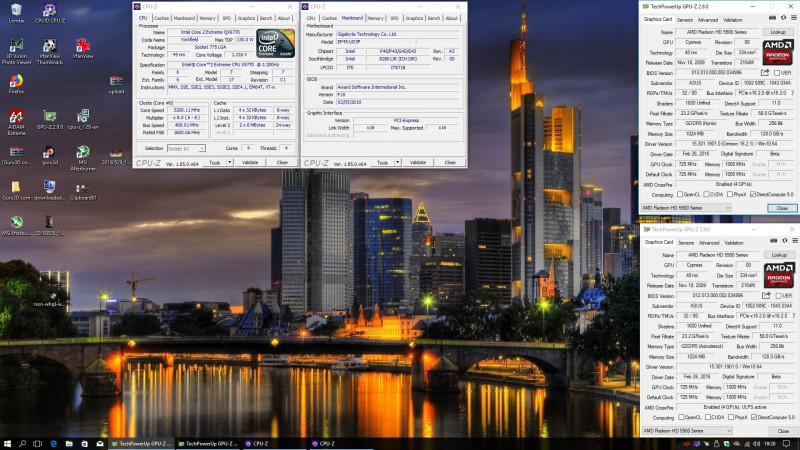Open the Socket #1 Selection dropdown in CPU-Z

[186, 148]
